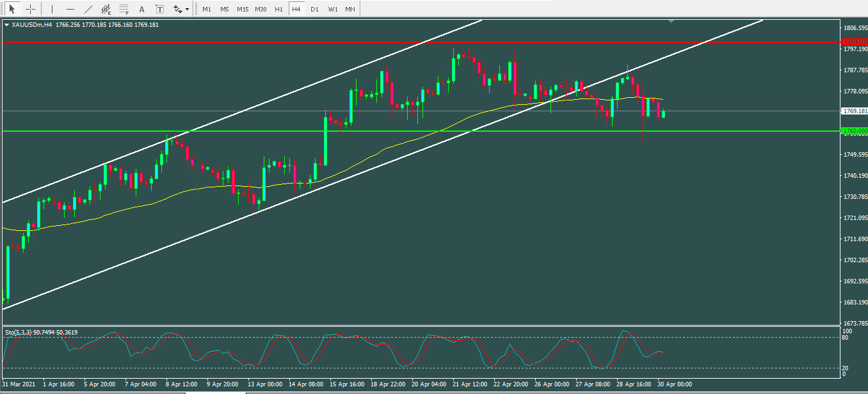Switch to H1 timeframe
This screenshot has width=868, height=394.
pos(278,10)
